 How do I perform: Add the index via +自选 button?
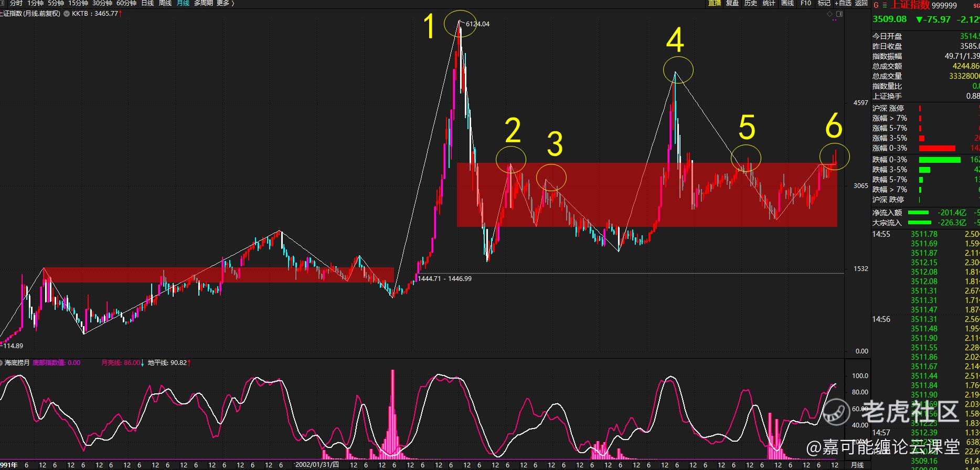(843, 3)
